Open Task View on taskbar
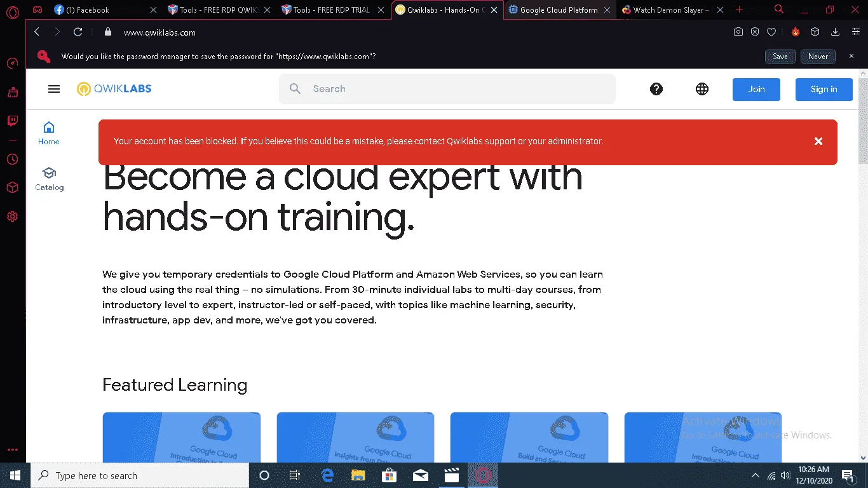Image resolution: width=868 pixels, height=488 pixels. click(x=295, y=475)
